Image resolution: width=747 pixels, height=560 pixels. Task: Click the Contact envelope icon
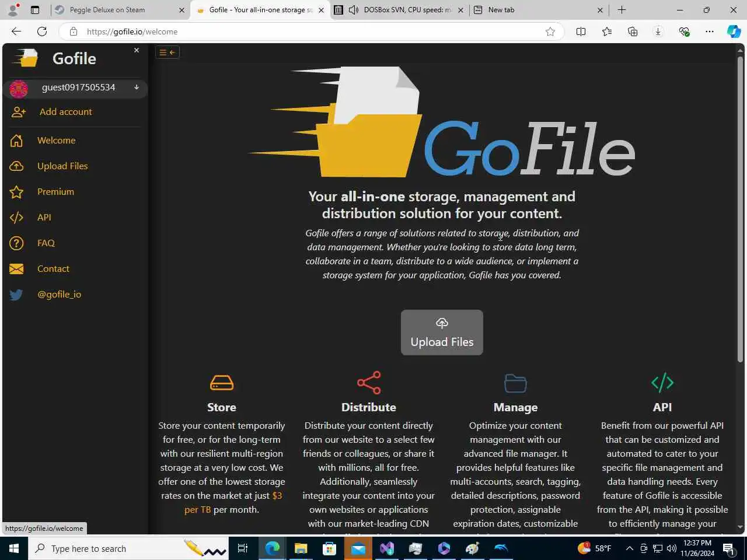(x=16, y=269)
